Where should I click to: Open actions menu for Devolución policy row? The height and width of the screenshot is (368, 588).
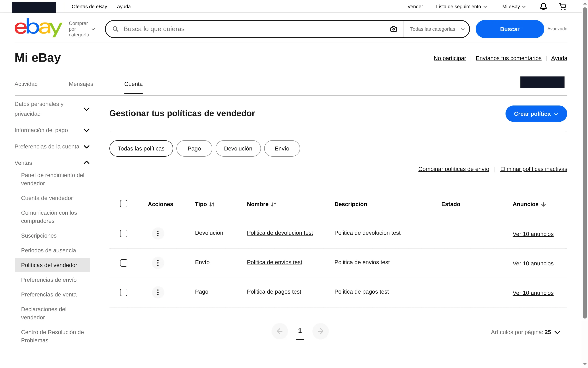point(158,233)
